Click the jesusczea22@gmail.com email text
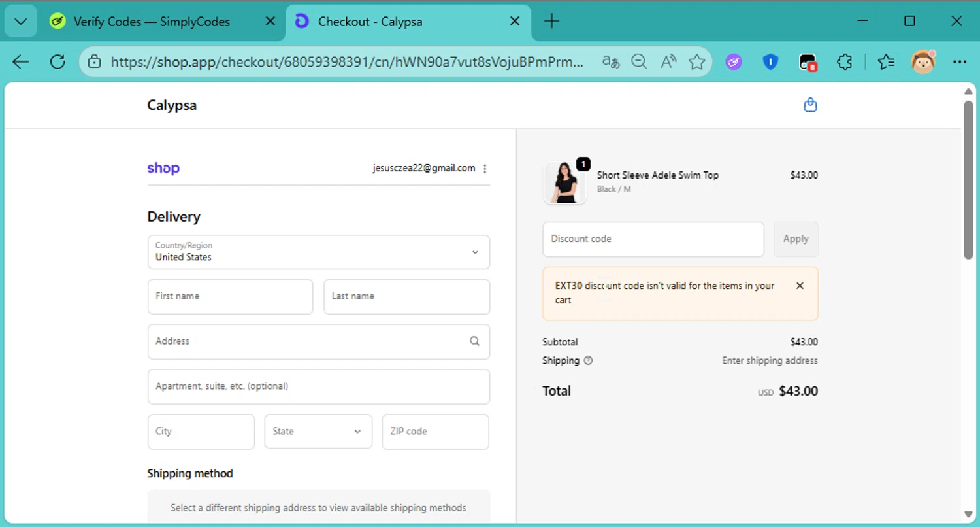Image resolution: width=980 pixels, height=527 pixels. pos(424,168)
